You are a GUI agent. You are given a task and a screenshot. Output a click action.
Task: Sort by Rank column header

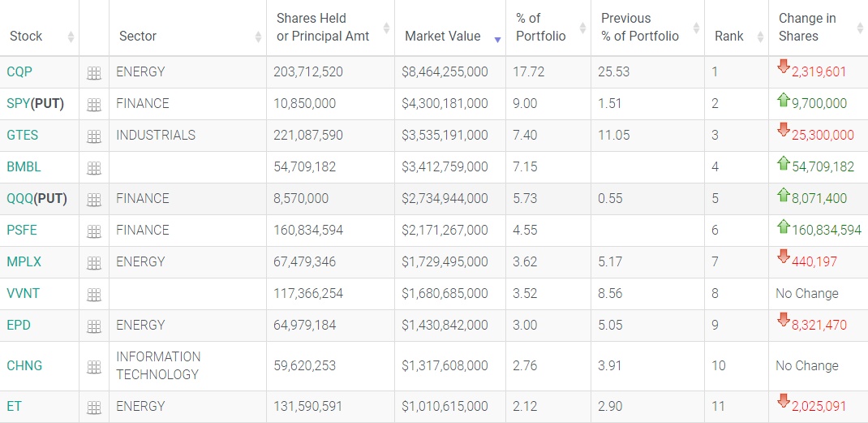[x=729, y=36]
